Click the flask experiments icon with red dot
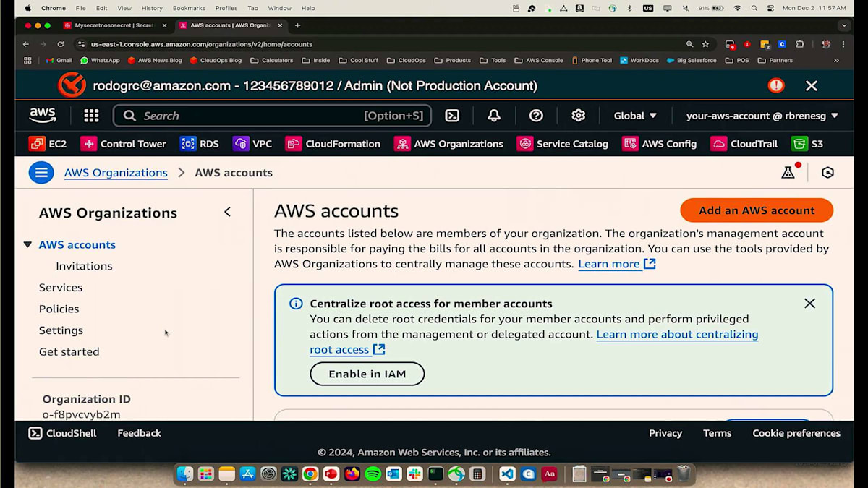Image resolution: width=868 pixels, height=488 pixels. pos(789,172)
